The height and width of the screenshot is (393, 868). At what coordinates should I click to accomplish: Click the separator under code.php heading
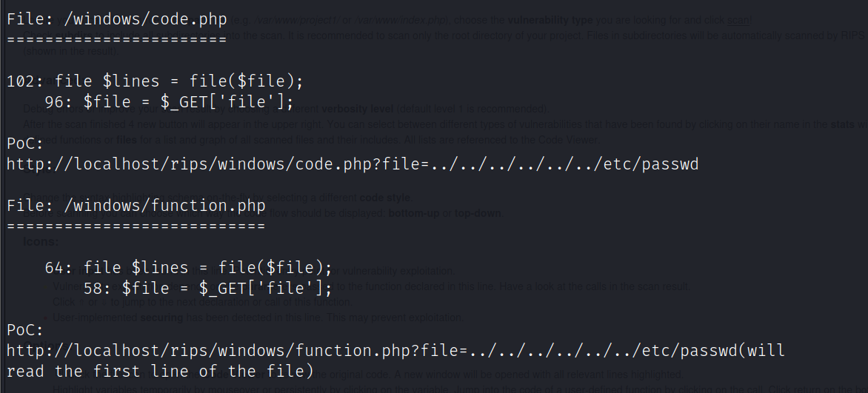pos(116,40)
